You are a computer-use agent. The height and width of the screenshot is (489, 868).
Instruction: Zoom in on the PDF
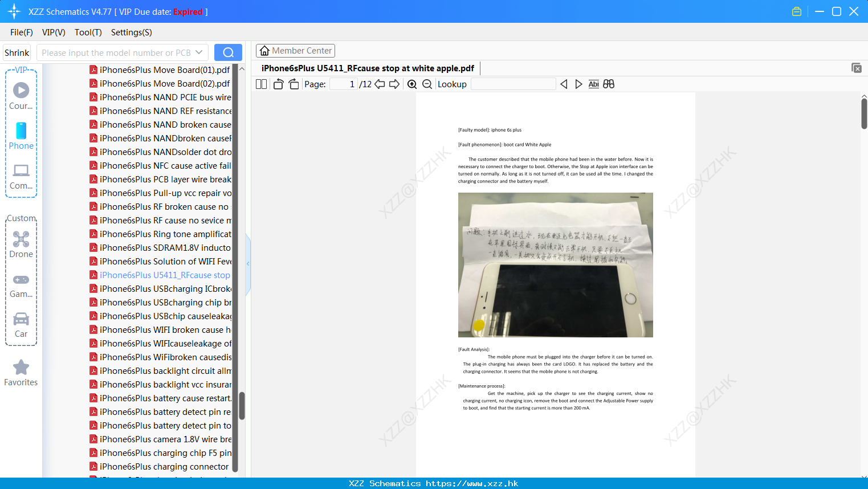(x=412, y=84)
